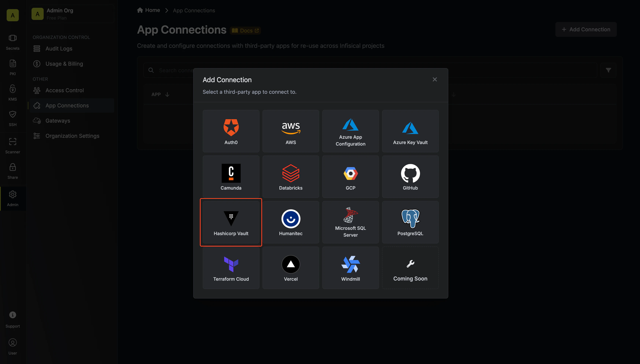Focus the search connections field
The height and width of the screenshot is (364, 640).
[370, 70]
